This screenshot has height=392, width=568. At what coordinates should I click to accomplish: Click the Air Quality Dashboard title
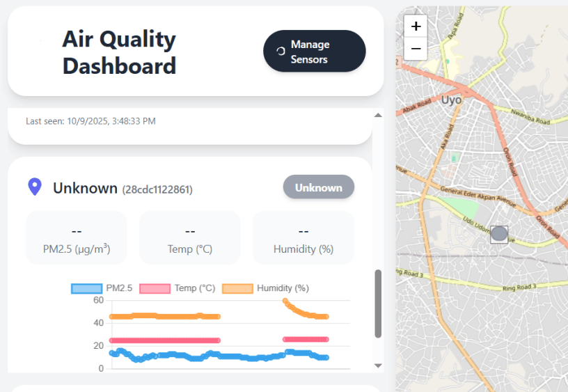(x=119, y=52)
